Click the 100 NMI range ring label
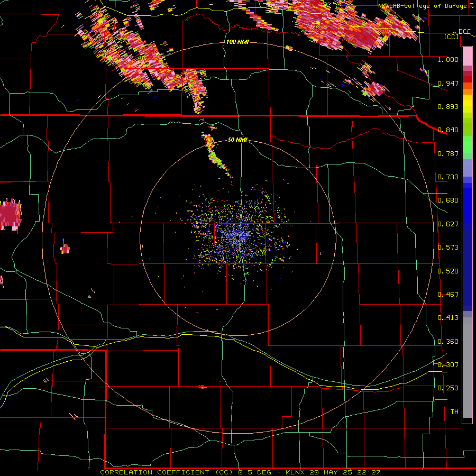Screen dimensions: 476x476 (237, 42)
